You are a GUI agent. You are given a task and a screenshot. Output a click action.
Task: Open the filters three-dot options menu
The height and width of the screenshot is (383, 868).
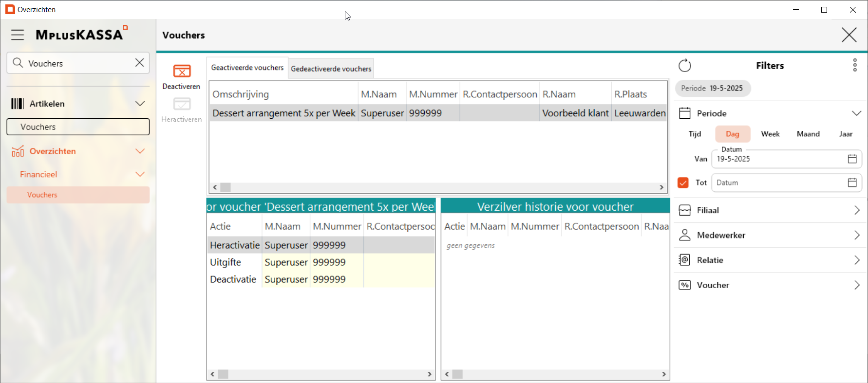pyautogui.click(x=855, y=65)
